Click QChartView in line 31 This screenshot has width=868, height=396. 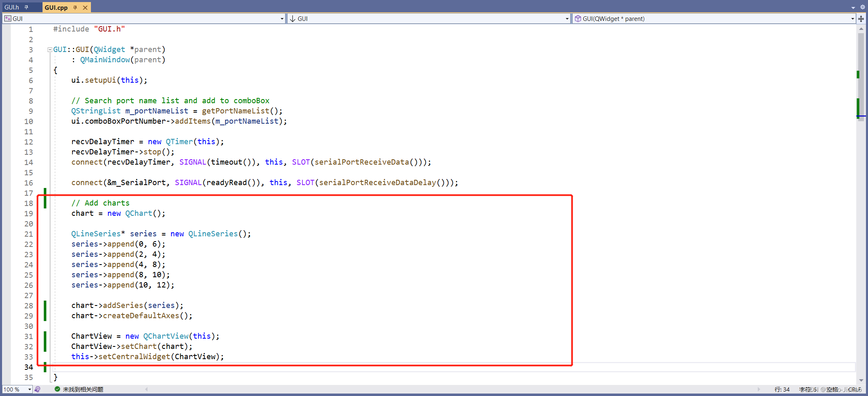pyautogui.click(x=166, y=336)
